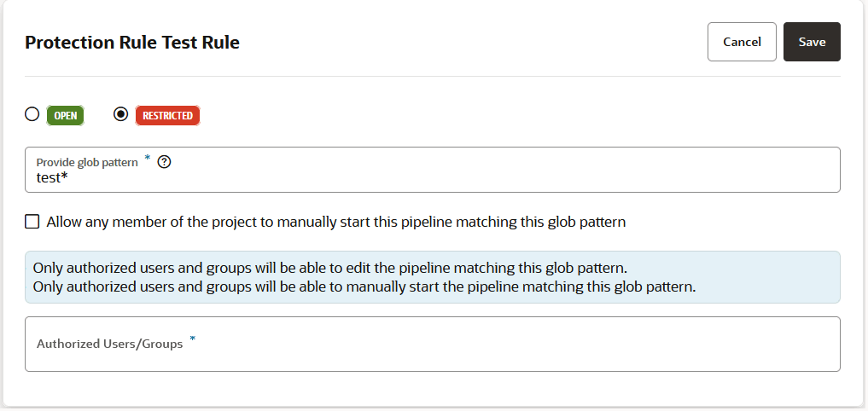Click the 'Provide glob pattern' label
868x411 pixels.
[87, 163]
